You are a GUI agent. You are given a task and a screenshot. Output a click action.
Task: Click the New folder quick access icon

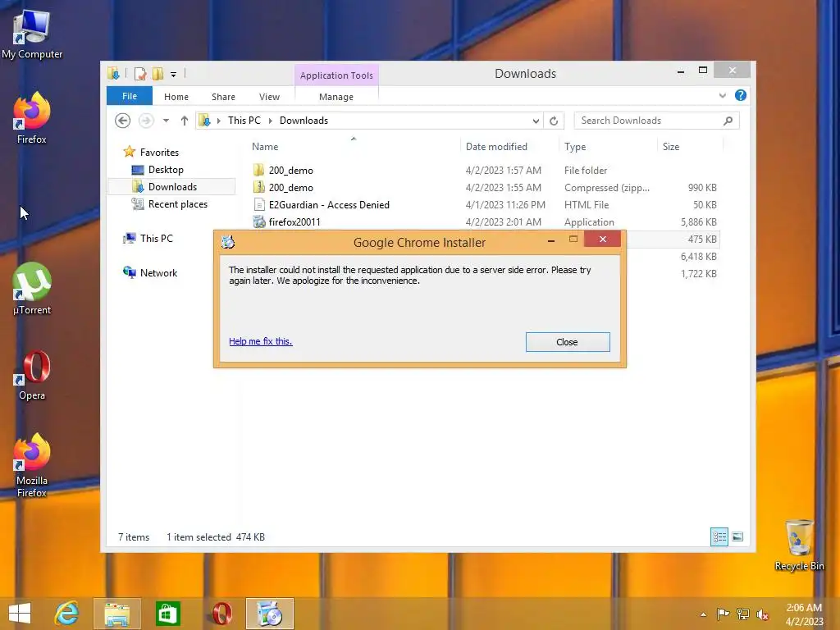pyautogui.click(x=157, y=73)
